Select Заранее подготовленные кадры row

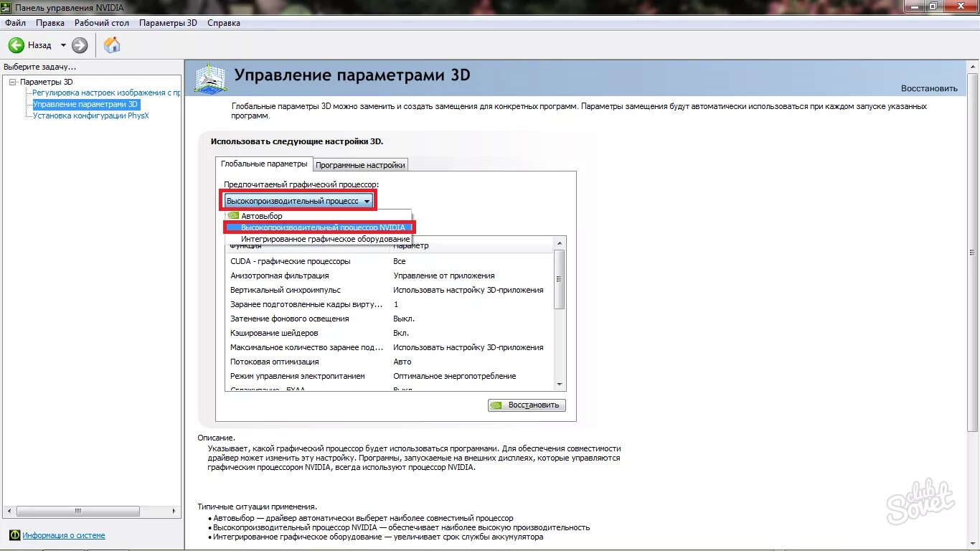coord(390,304)
